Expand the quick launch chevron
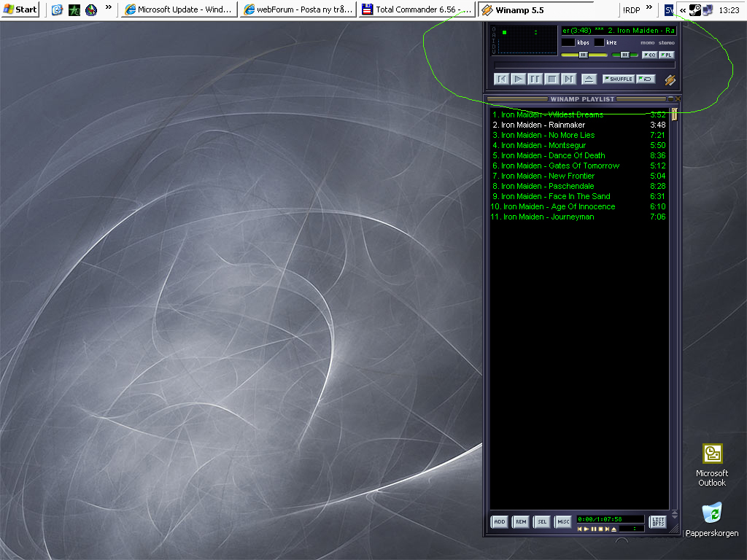 [x=109, y=7]
